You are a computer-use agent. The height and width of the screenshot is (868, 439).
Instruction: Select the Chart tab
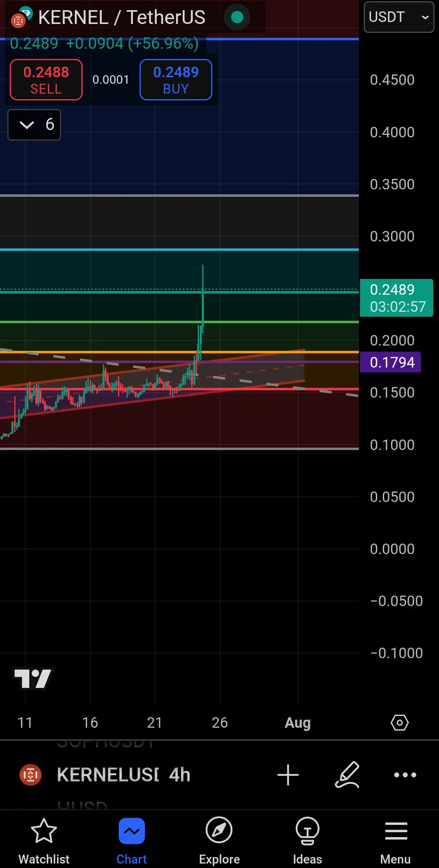[131, 841]
